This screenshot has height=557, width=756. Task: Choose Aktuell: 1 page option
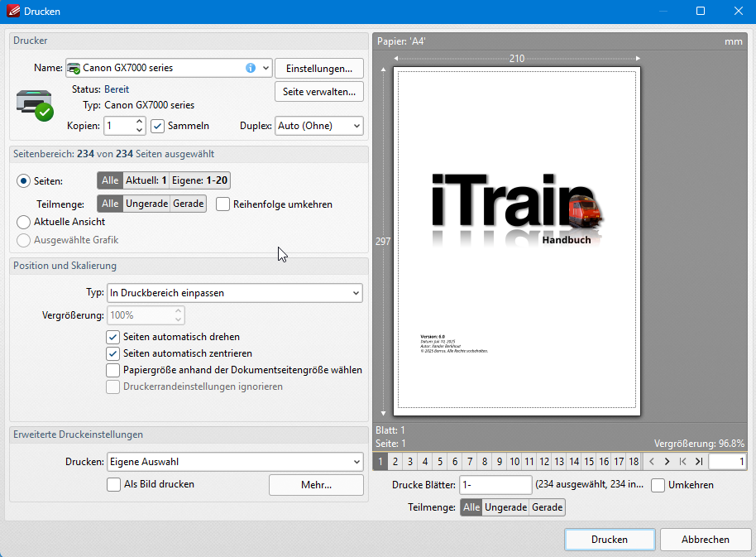146,180
